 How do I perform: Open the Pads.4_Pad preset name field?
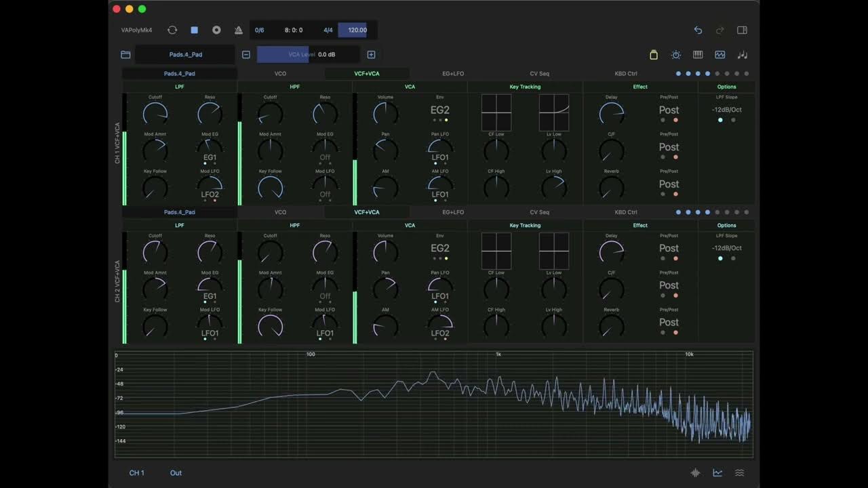tap(186, 54)
